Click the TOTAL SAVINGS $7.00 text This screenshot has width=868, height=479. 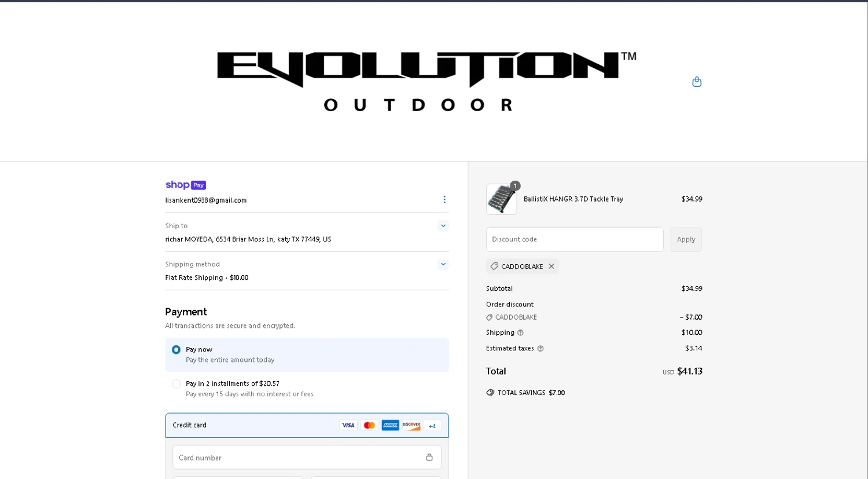click(531, 393)
